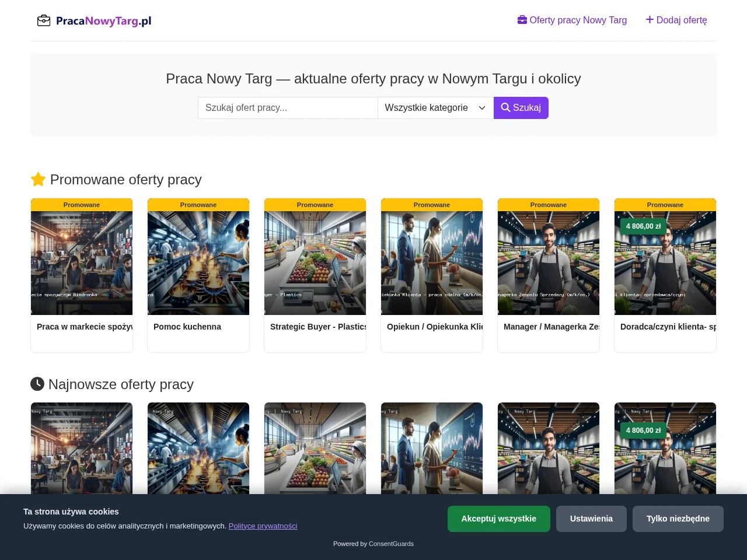
Task: Click Doradca/czyni klienta job title
Action: tap(668, 327)
